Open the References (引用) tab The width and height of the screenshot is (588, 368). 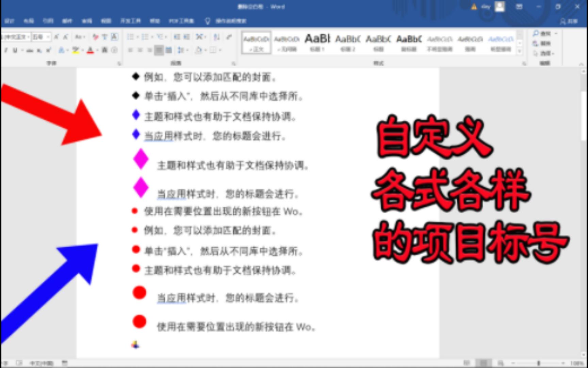(48, 21)
